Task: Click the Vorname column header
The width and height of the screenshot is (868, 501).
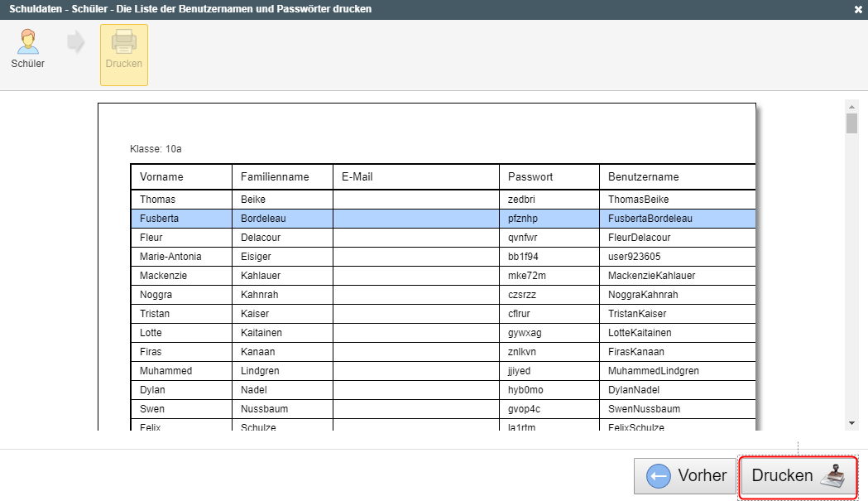Action: coord(181,176)
